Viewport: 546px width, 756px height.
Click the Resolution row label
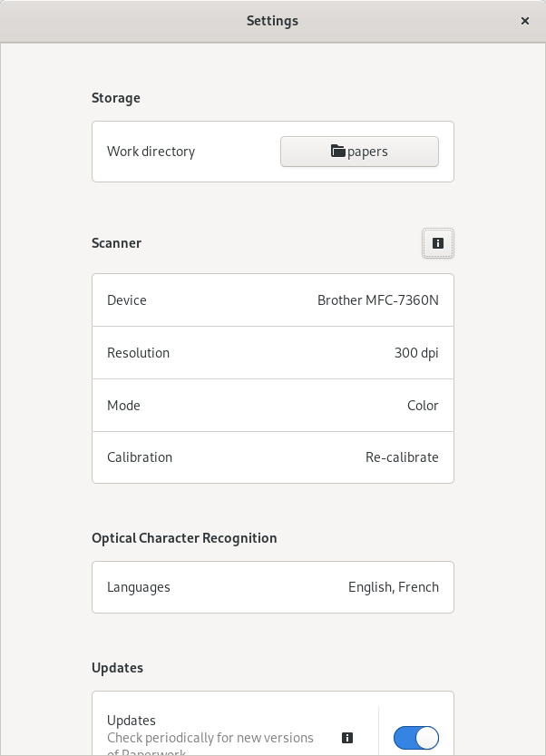click(x=138, y=353)
